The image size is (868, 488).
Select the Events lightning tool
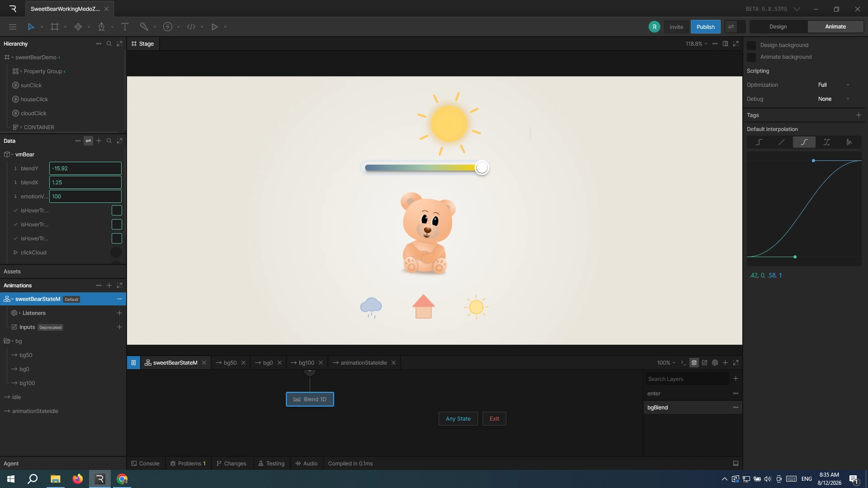coord(168,27)
